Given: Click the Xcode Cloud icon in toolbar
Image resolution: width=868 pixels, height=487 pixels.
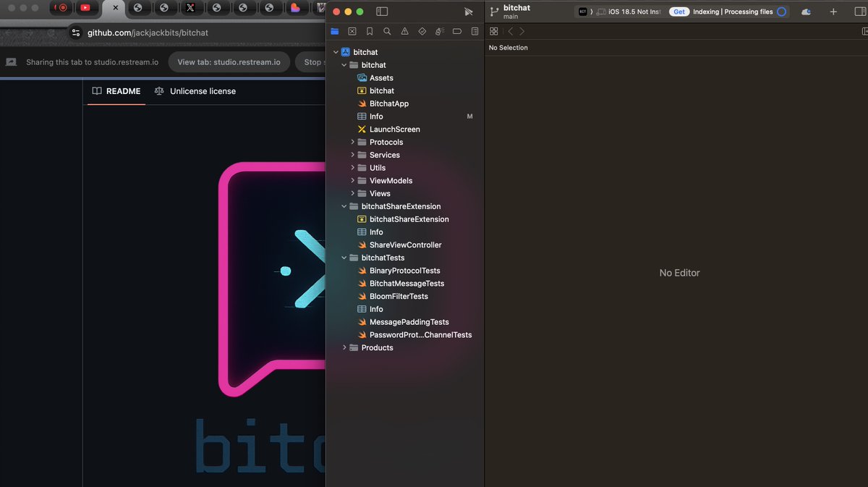Looking at the screenshot, I should coord(806,12).
